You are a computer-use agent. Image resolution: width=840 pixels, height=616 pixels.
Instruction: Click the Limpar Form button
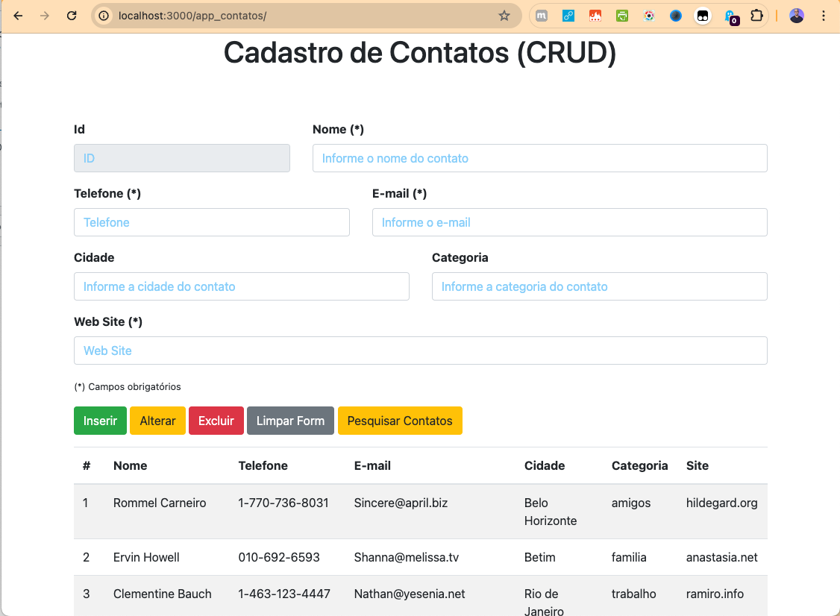290,421
